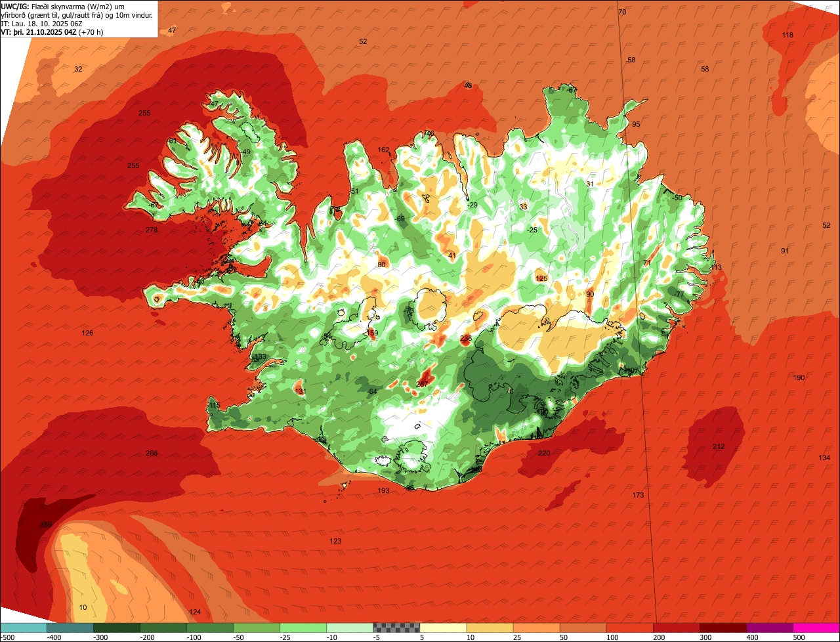Click the map value 32

78,69
